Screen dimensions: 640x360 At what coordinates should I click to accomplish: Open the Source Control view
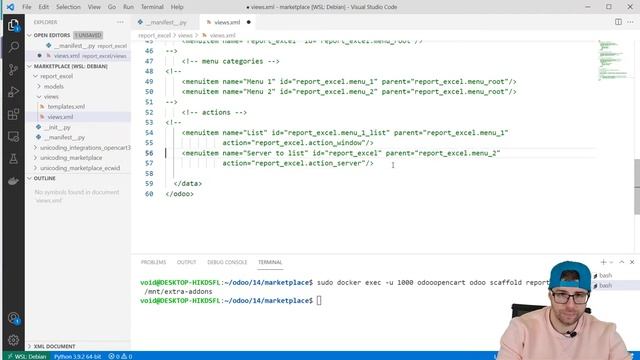[13, 70]
